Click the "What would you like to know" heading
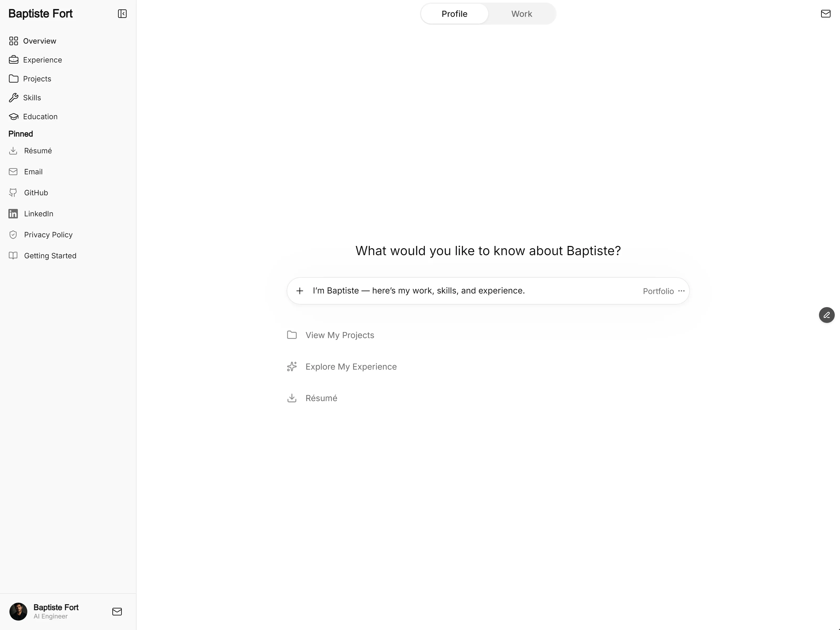This screenshot has width=840, height=630. 488,251
